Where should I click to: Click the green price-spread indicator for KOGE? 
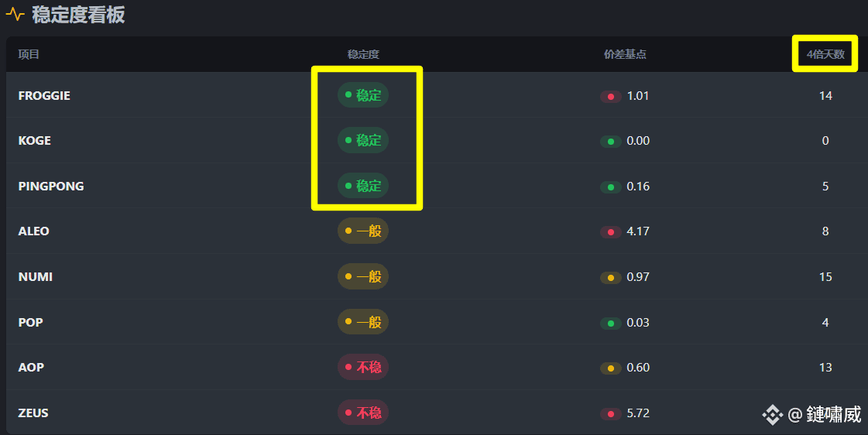point(611,142)
